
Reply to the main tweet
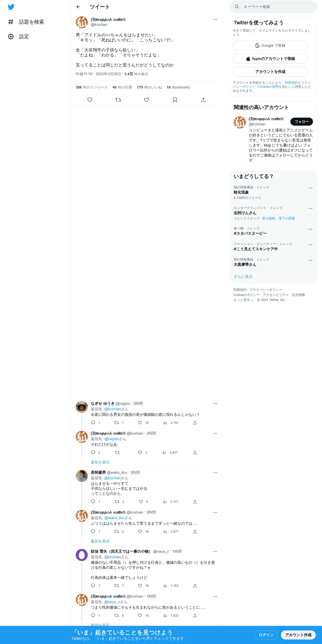90,100
